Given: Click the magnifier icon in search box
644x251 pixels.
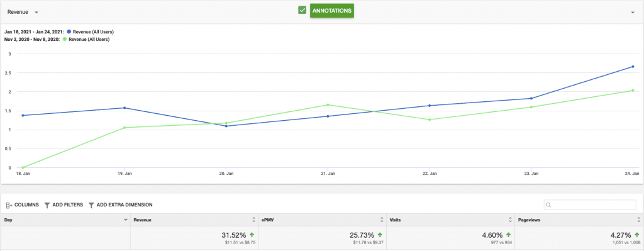Looking at the screenshot, I should (x=548, y=204).
